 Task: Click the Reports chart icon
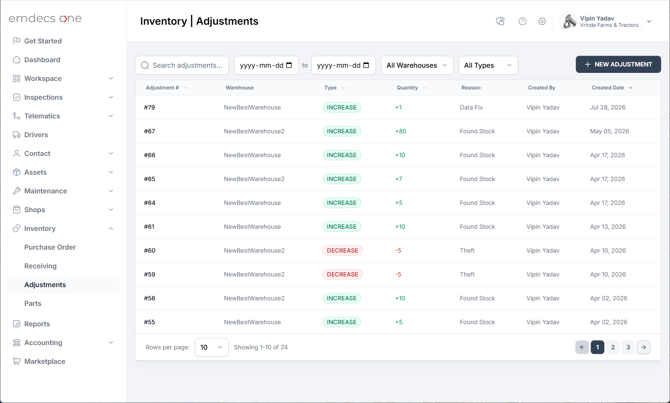point(16,324)
